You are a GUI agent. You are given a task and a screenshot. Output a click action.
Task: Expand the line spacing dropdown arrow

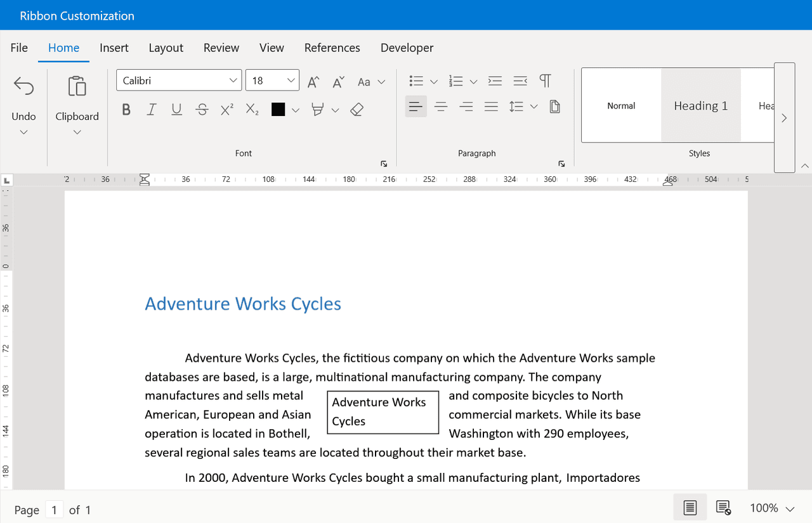[534, 107]
